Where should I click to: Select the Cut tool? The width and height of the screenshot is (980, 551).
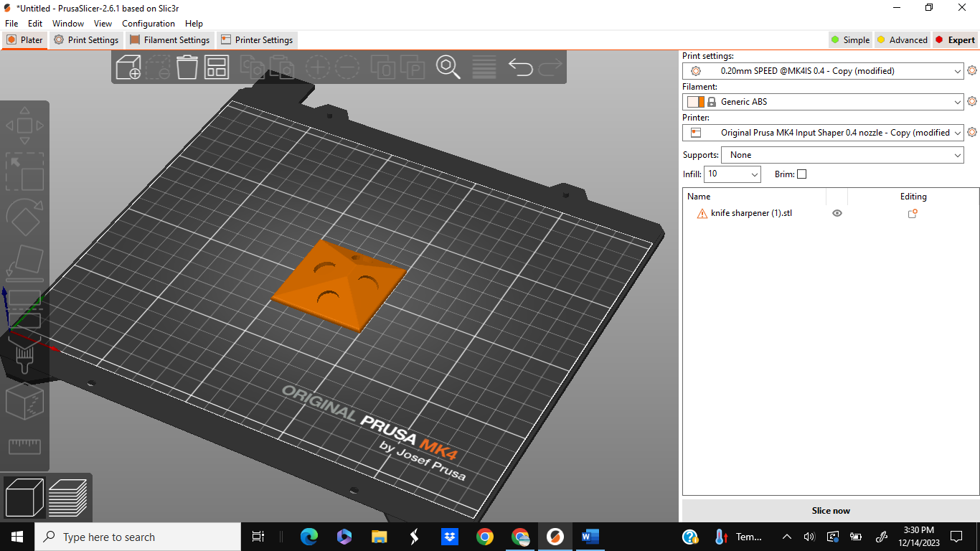pyautogui.click(x=24, y=309)
